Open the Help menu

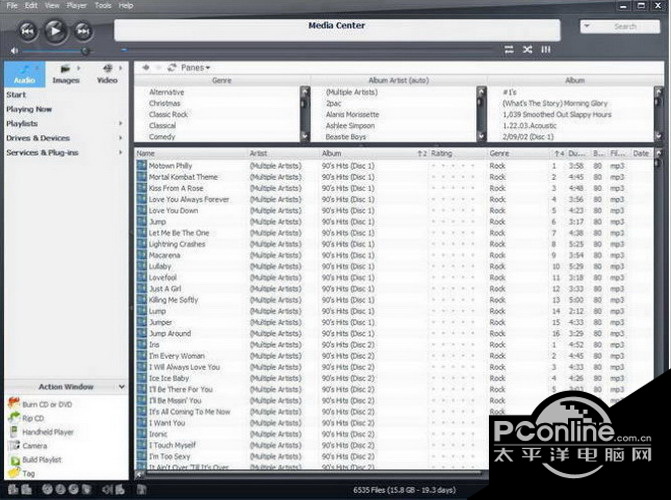[x=125, y=6]
